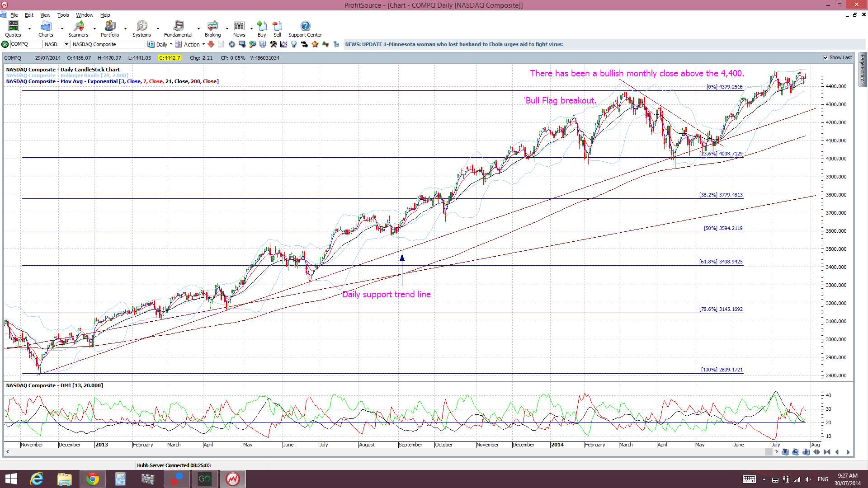Image resolution: width=868 pixels, height=488 pixels.
Task: Open the Edit menu
Action: (29, 15)
